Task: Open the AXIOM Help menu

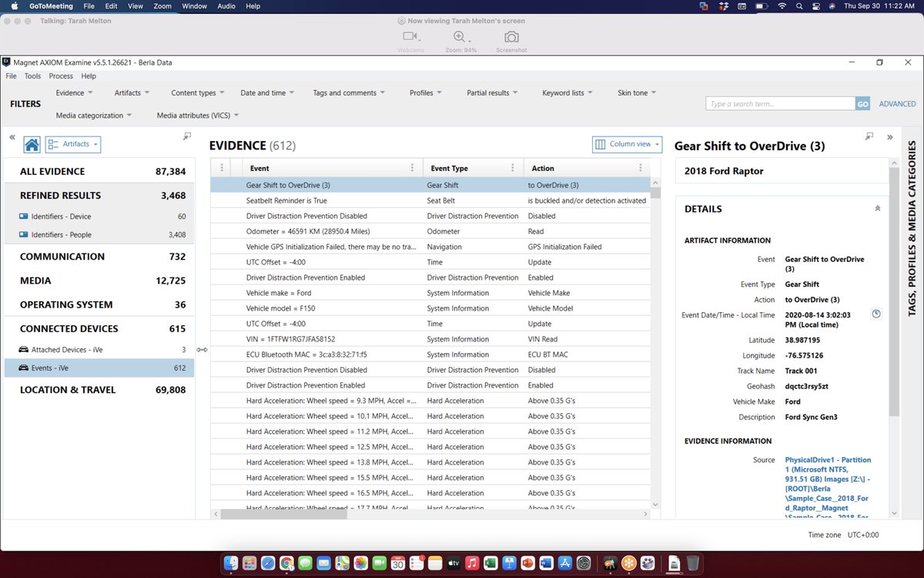Action: pyautogui.click(x=89, y=76)
